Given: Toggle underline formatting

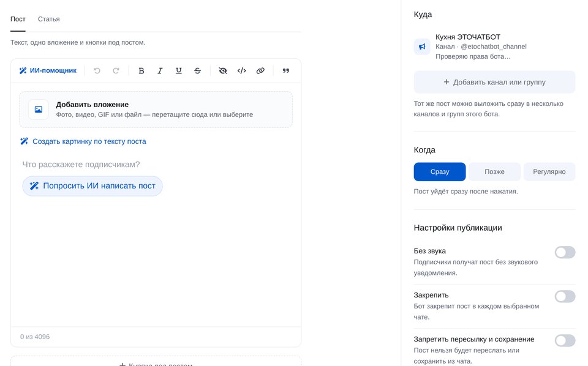Looking at the screenshot, I should [179, 70].
